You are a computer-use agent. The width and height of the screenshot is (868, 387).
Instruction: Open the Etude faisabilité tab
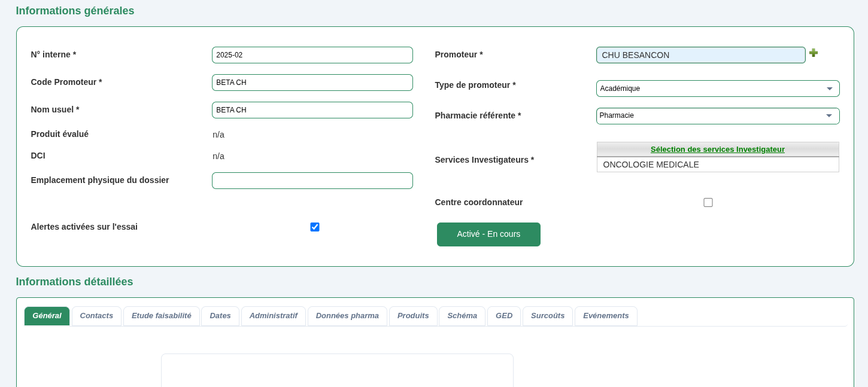161,316
